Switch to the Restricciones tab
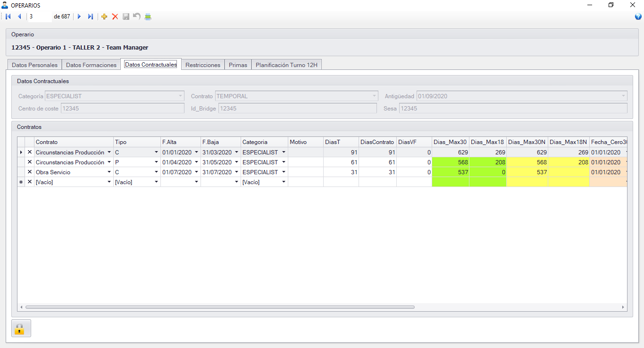The image size is (644, 348). click(x=202, y=65)
